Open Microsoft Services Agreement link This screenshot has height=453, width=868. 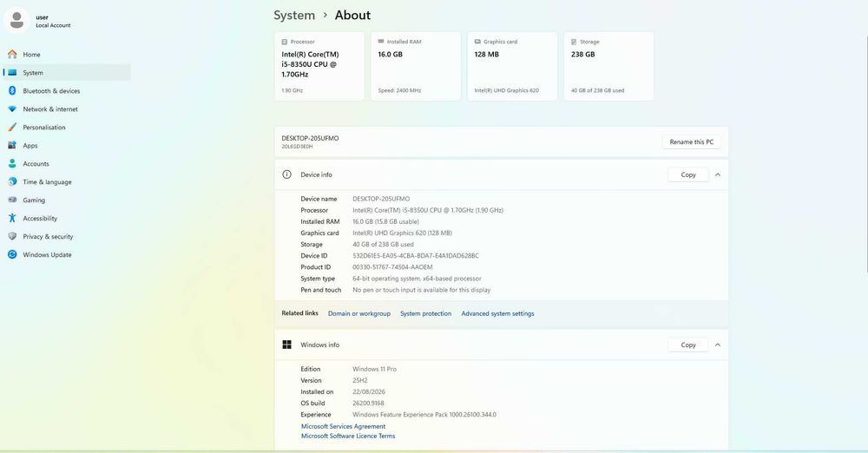[343, 426]
